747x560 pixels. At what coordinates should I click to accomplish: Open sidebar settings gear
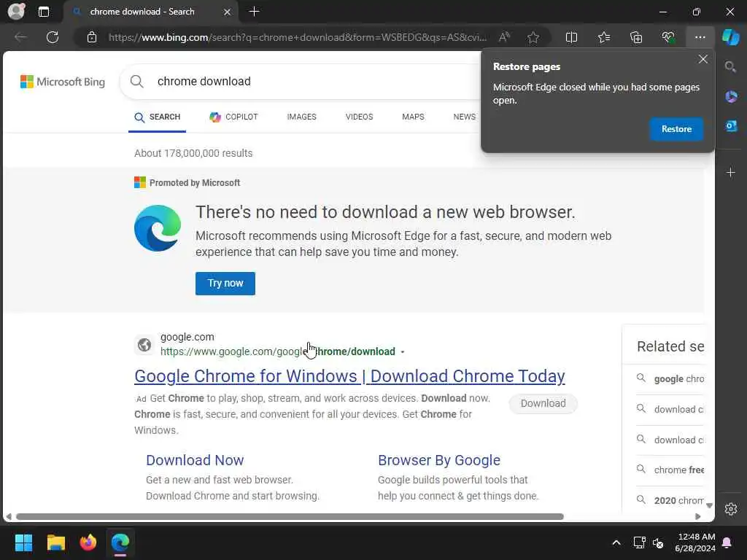[x=731, y=509]
